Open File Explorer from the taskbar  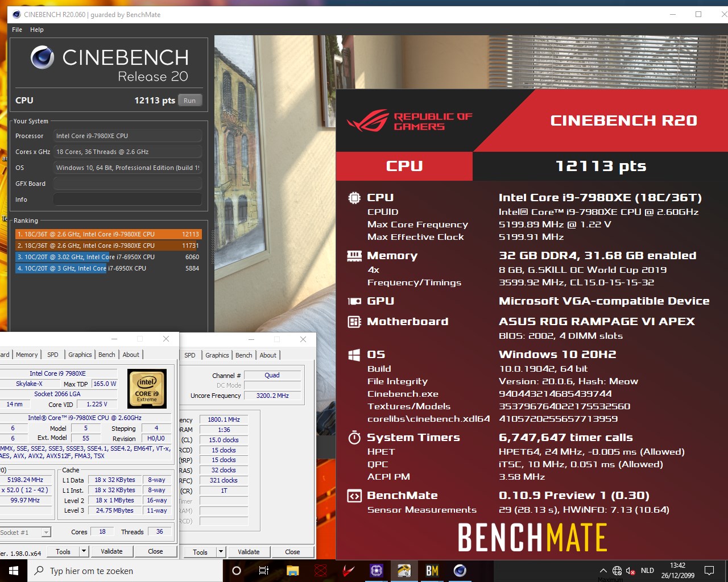[292, 571]
